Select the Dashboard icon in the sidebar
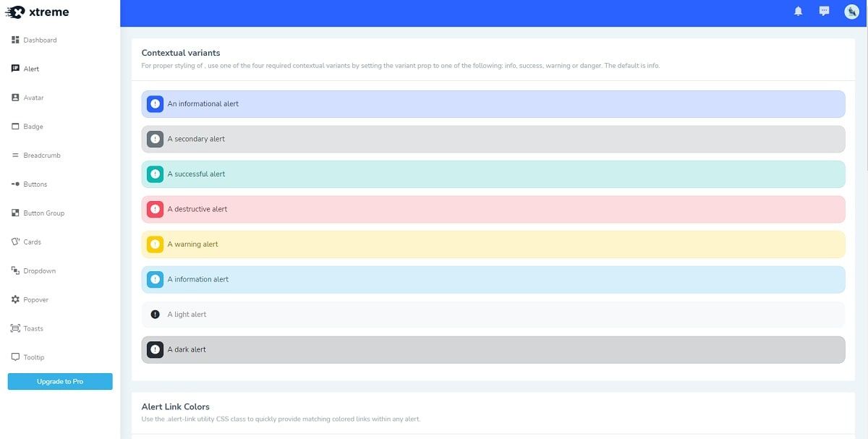The height and width of the screenshot is (439, 868). 16,40
